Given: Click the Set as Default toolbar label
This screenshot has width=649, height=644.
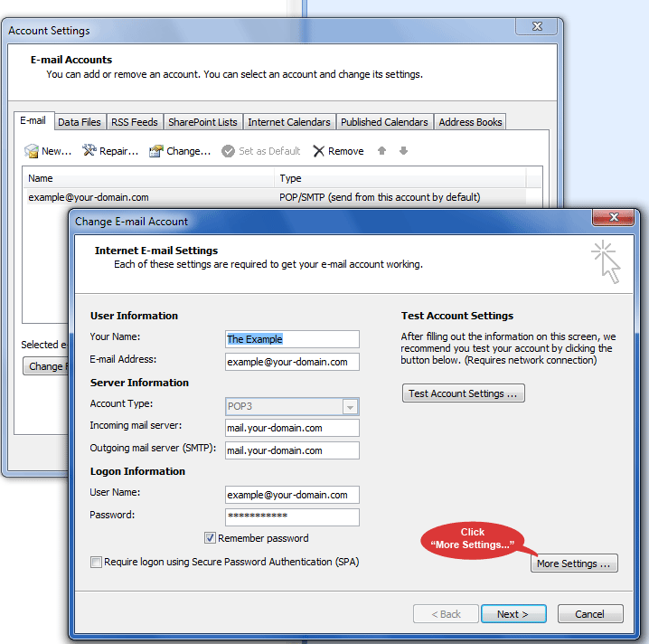Looking at the screenshot, I should 269,151.
